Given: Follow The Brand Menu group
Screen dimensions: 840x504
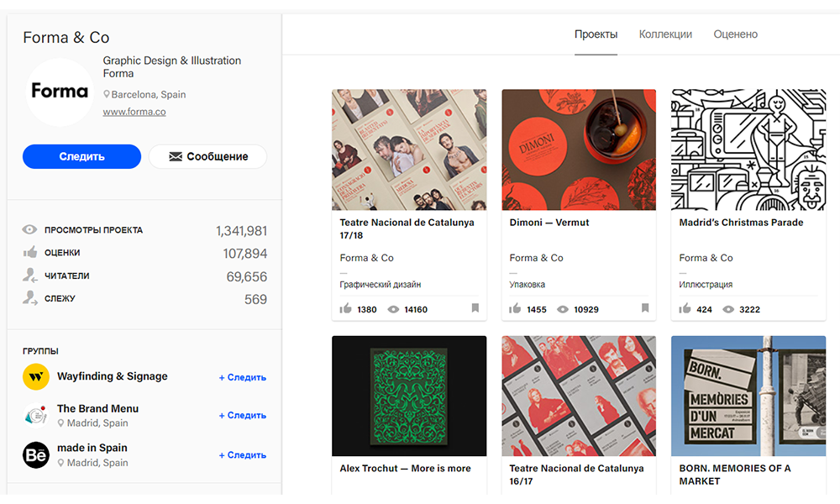Looking at the screenshot, I should click(x=243, y=415).
